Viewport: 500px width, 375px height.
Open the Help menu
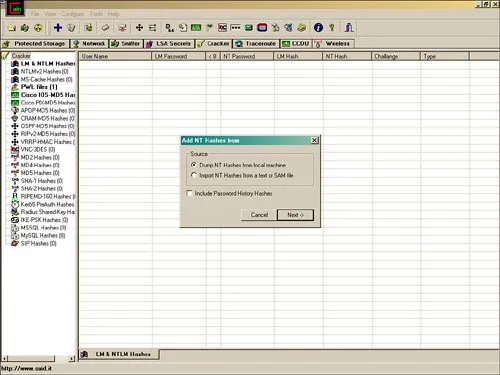pos(113,14)
